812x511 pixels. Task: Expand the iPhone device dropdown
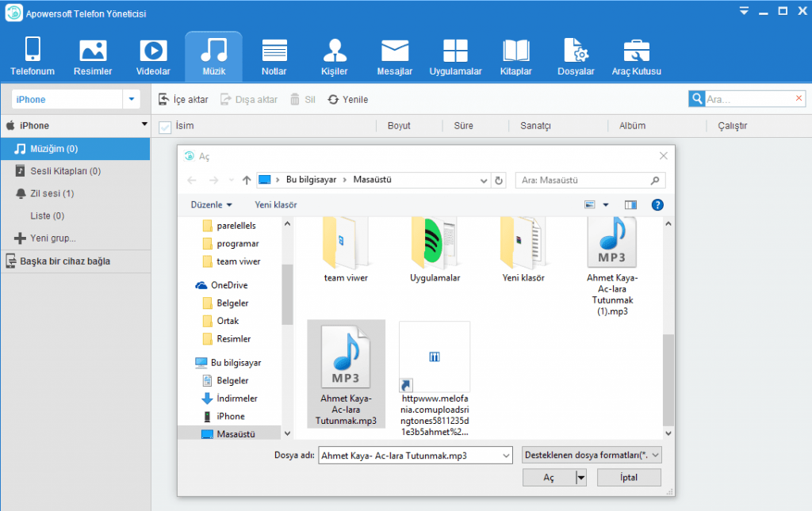click(x=131, y=100)
